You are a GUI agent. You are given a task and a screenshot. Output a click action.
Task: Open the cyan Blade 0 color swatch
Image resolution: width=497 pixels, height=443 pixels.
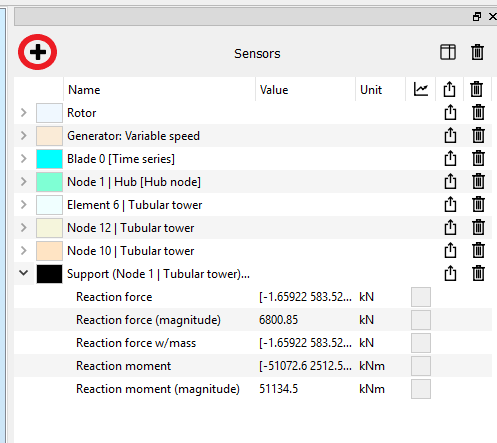click(49, 159)
